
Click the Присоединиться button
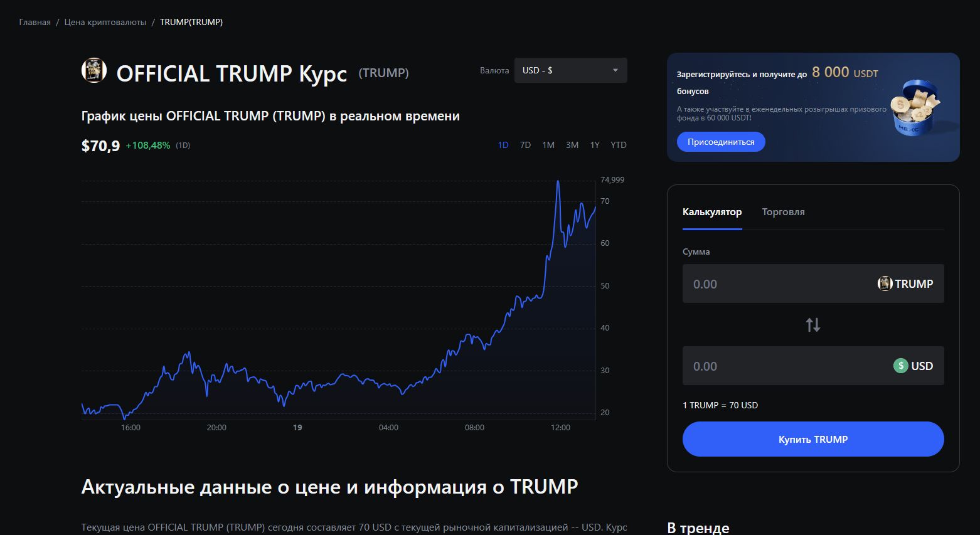[721, 142]
